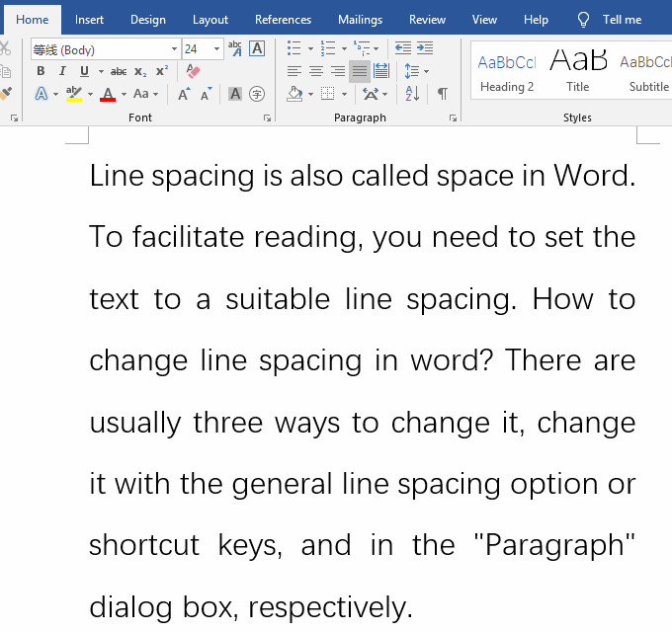Toggle Show/Hide paragraph marks
The height and width of the screenshot is (632, 672).
[x=442, y=94]
